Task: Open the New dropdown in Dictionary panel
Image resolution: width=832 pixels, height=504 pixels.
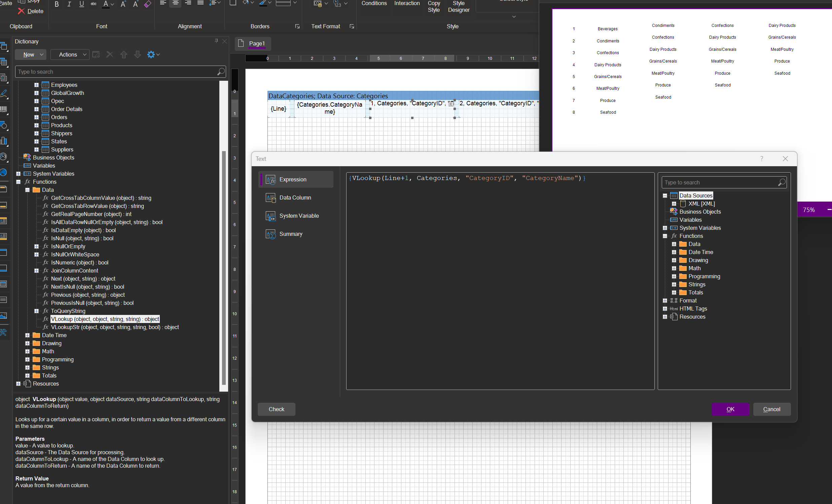Action: pyautogui.click(x=31, y=55)
